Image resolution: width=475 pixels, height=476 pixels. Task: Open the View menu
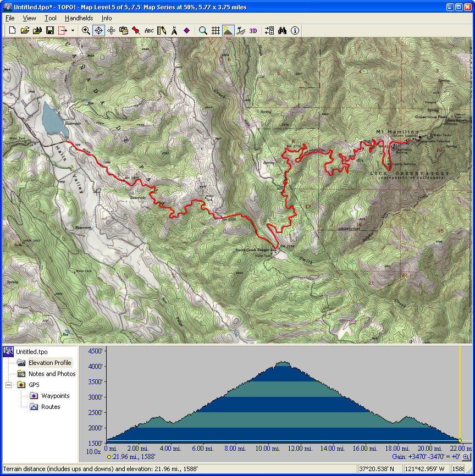[30, 18]
